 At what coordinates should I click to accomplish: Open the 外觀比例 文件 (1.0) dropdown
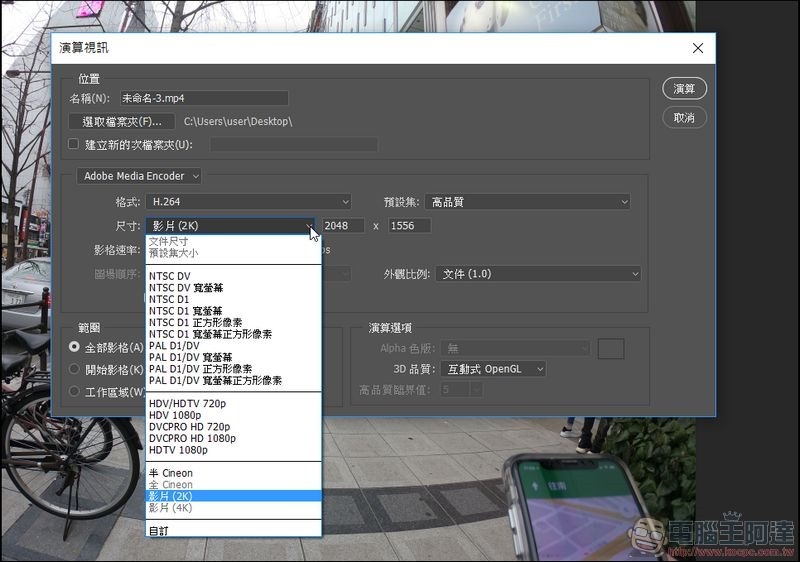click(538, 274)
